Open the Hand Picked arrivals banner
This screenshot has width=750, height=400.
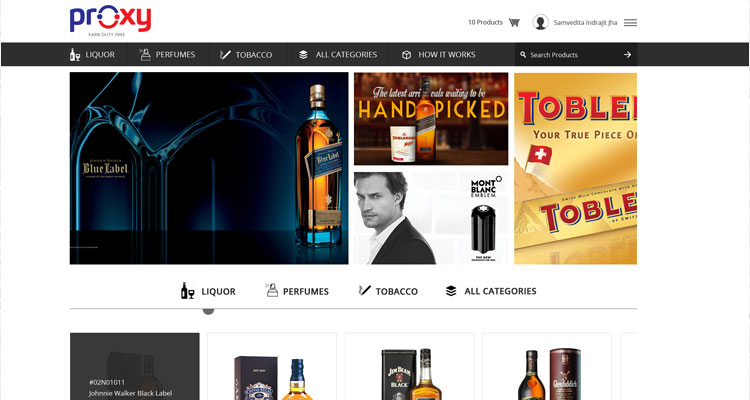point(431,119)
